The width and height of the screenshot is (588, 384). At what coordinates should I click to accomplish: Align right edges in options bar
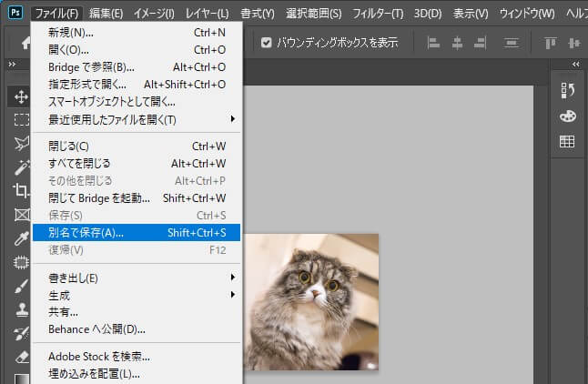click(481, 43)
